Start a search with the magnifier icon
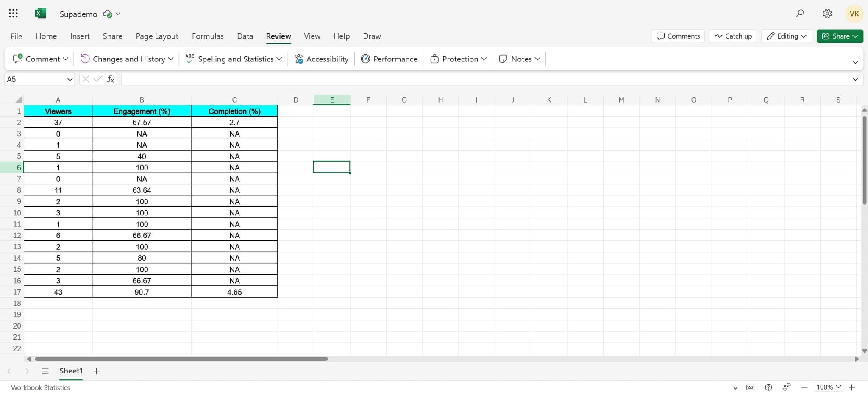 pos(799,13)
